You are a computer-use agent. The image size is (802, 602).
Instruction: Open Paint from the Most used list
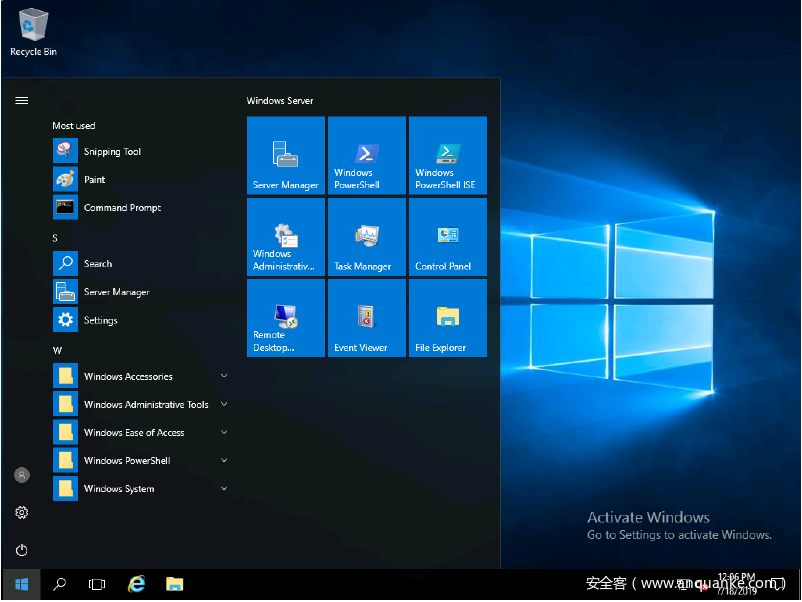point(140,179)
